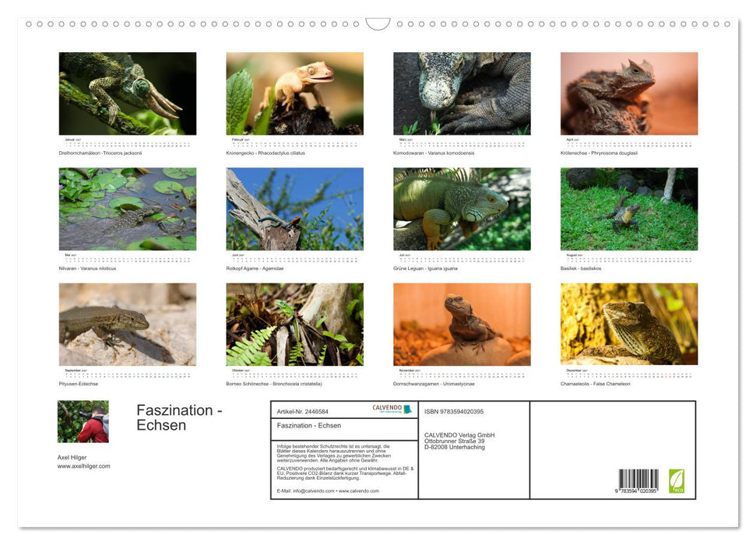
Task: Click the Basilisk - basiliskos caption
Action: click(581, 269)
